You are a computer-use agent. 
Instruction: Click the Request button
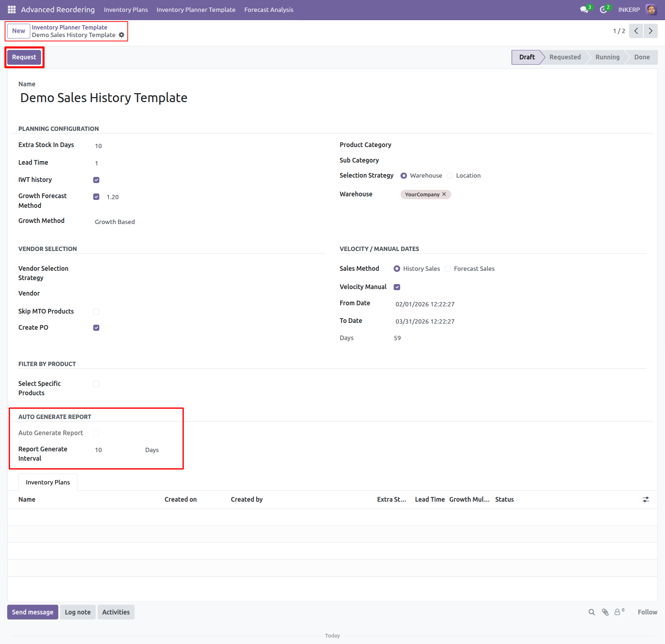tap(24, 57)
